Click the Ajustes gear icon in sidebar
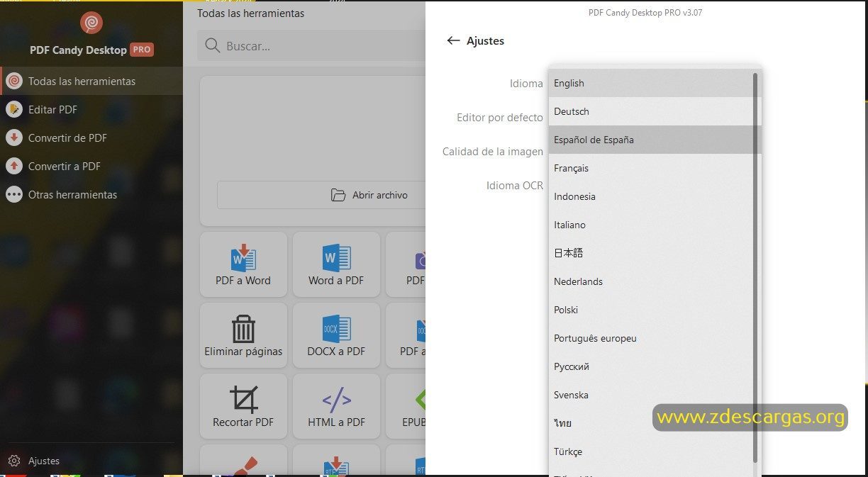The height and width of the screenshot is (477, 868). pyautogui.click(x=13, y=461)
